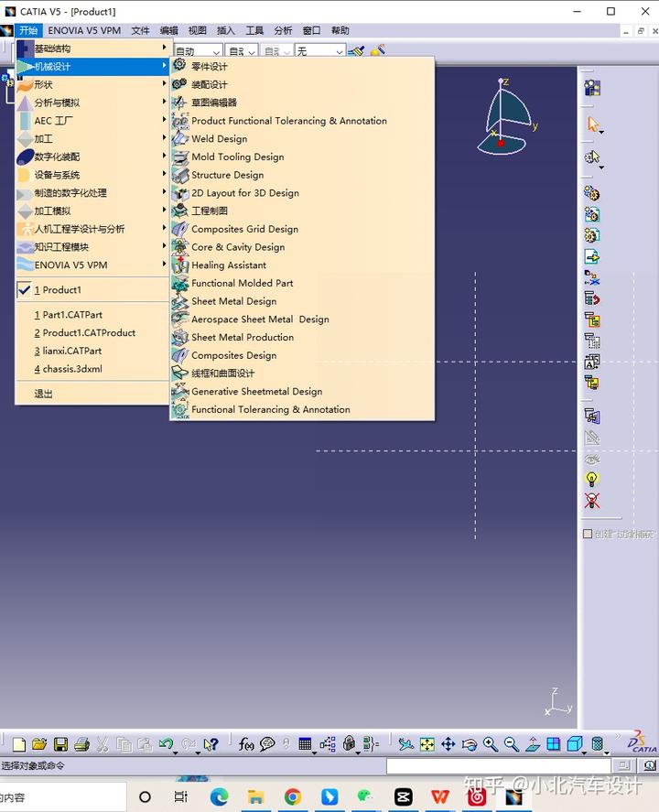The height and width of the screenshot is (812, 659).
Task: Open the f(x) Formula tool
Action: 246,744
